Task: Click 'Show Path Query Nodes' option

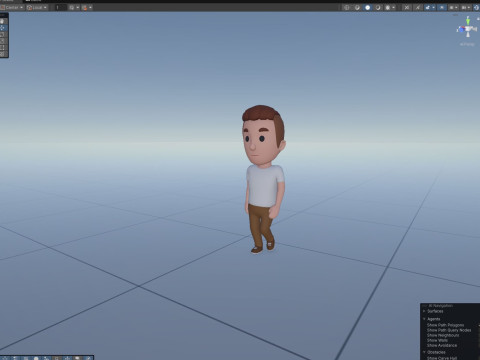Action: pyautogui.click(x=449, y=330)
